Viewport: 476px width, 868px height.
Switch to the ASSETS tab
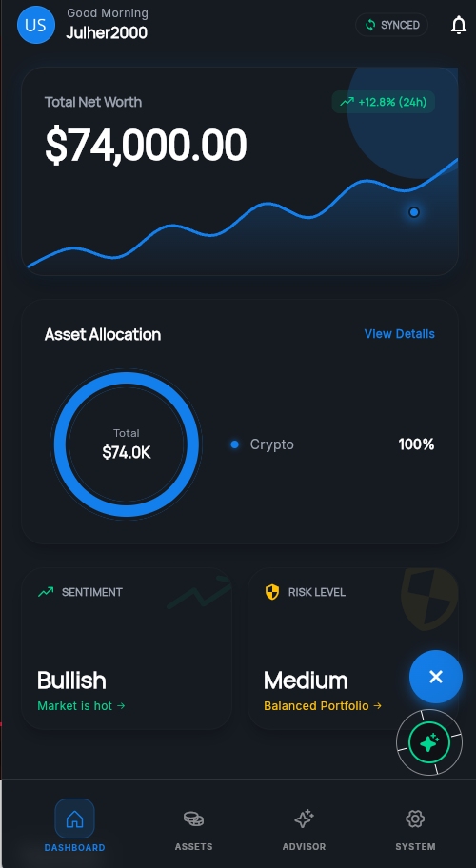[193, 826]
